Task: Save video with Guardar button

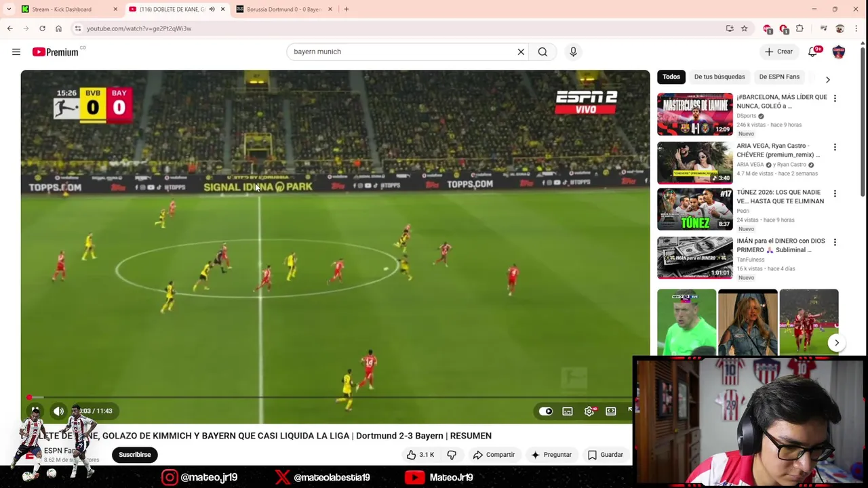Action: pos(606,455)
